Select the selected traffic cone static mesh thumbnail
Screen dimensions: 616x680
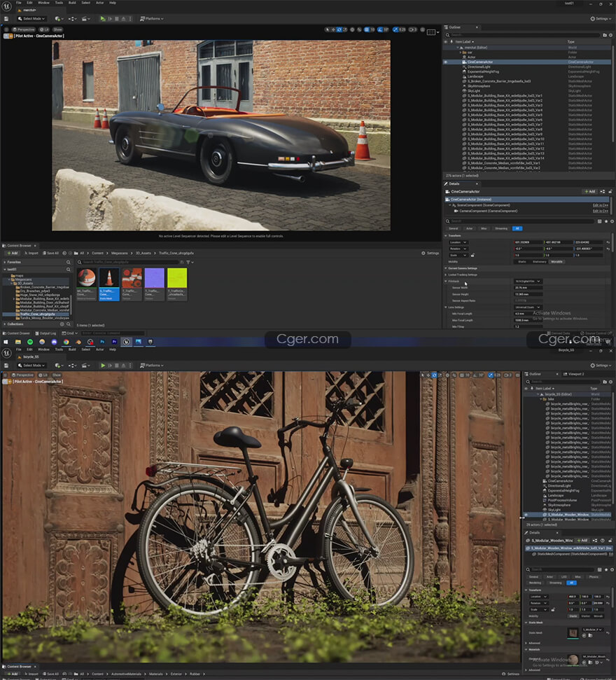(108, 284)
